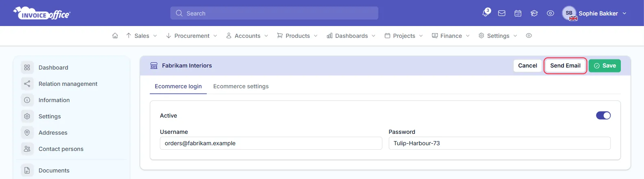Open the mail envelope icon in header
The height and width of the screenshot is (179, 644).
tap(502, 13)
